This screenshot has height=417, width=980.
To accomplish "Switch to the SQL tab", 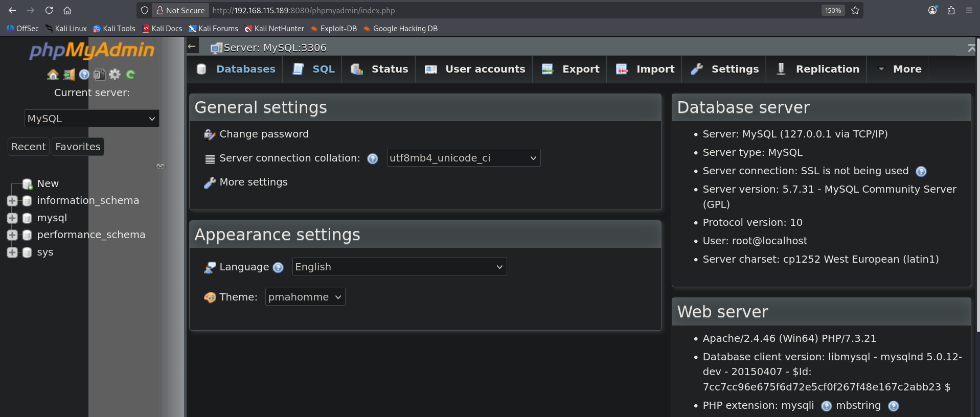I will tap(313, 69).
